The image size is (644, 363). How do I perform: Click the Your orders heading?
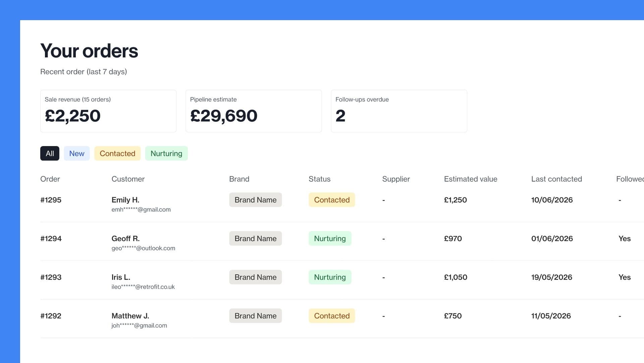tap(89, 51)
